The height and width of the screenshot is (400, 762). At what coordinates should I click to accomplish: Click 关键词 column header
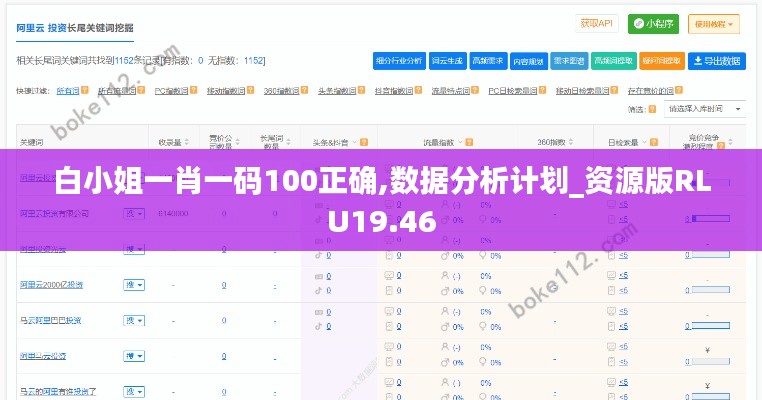click(x=32, y=142)
